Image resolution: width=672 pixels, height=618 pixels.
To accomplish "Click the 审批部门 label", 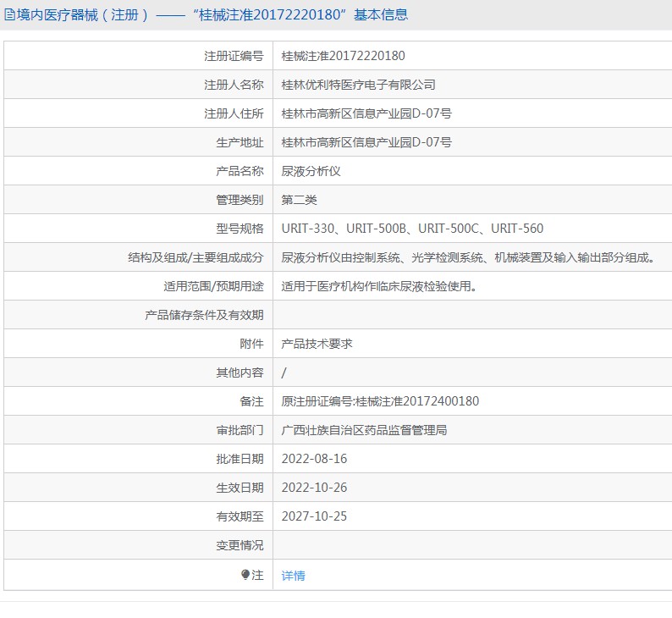I will 240,430.
